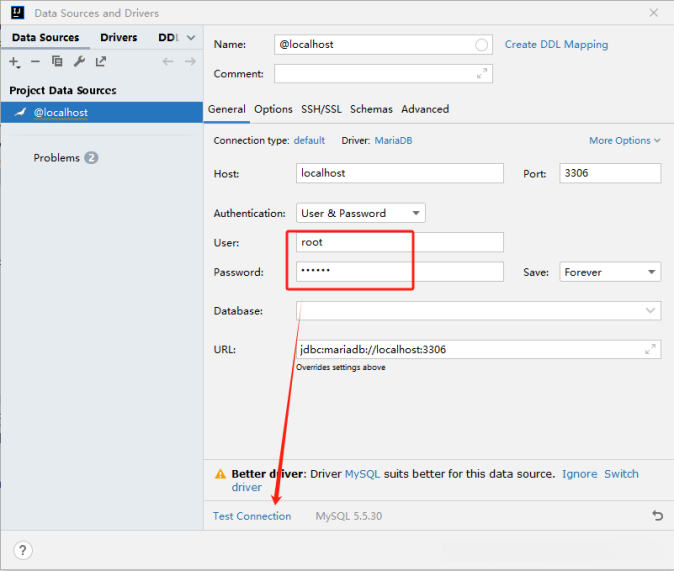
Task: Click the Create DDL Mapping link
Action: click(x=556, y=45)
